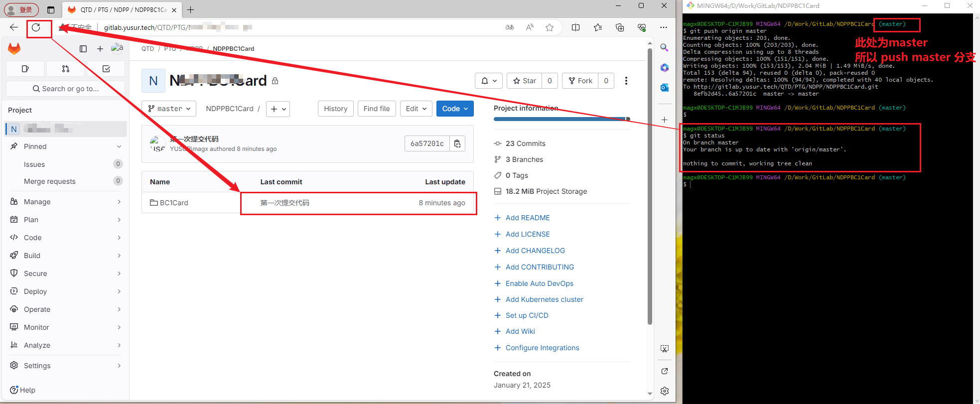Expand the Manage sidebar menu
The width and height of the screenshot is (980, 404).
66,202
